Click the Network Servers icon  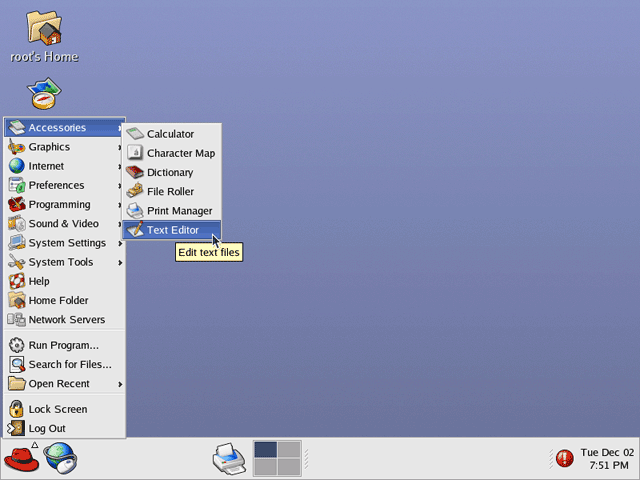tap(17, 320)
